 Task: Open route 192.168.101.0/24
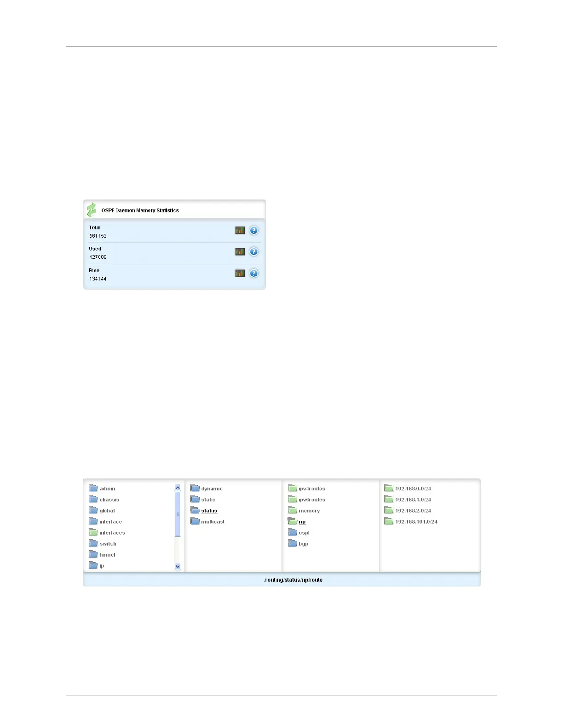[411, 521]
